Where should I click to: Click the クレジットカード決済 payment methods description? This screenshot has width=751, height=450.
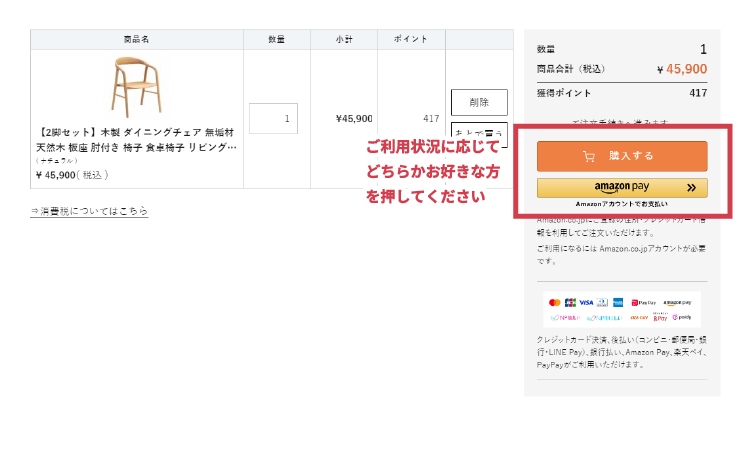point(622,352)
